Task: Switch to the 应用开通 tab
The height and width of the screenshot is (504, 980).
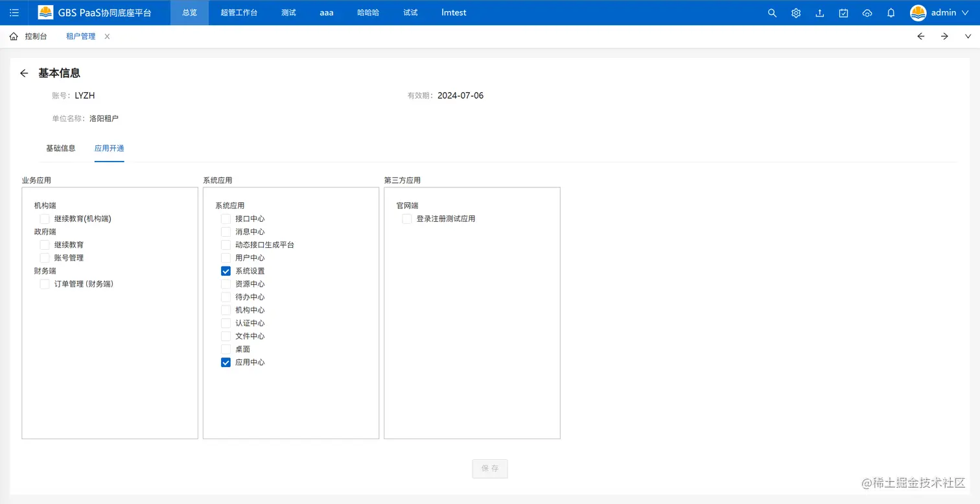Action: click(x=109, y=149)
